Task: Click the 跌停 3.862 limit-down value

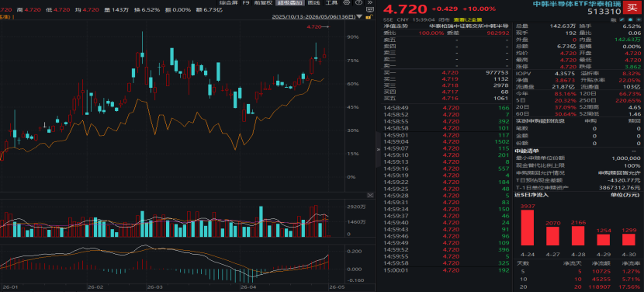Action: click(632, 66)
